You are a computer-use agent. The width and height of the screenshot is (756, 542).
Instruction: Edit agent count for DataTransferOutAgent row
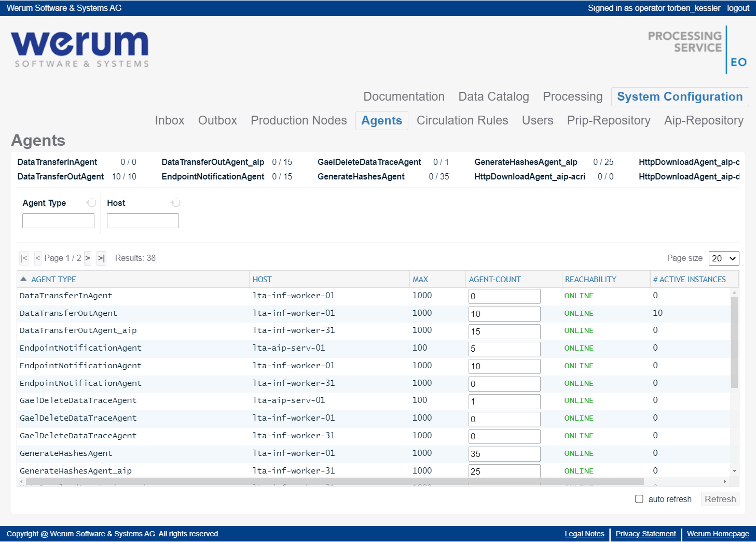[x=504, y=314]
